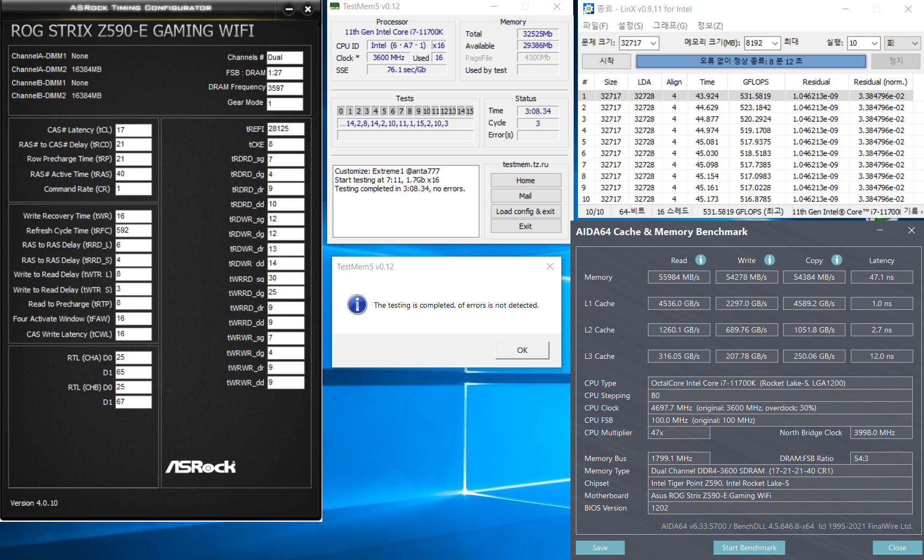Click the Write info icon in AIDA64
Image resolution: width=924 pixels, height=560 pixels.
(770, 260)
